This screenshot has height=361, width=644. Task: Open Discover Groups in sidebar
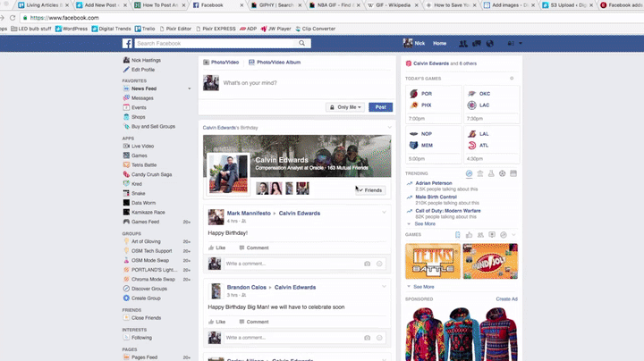[x=145, y=289]
